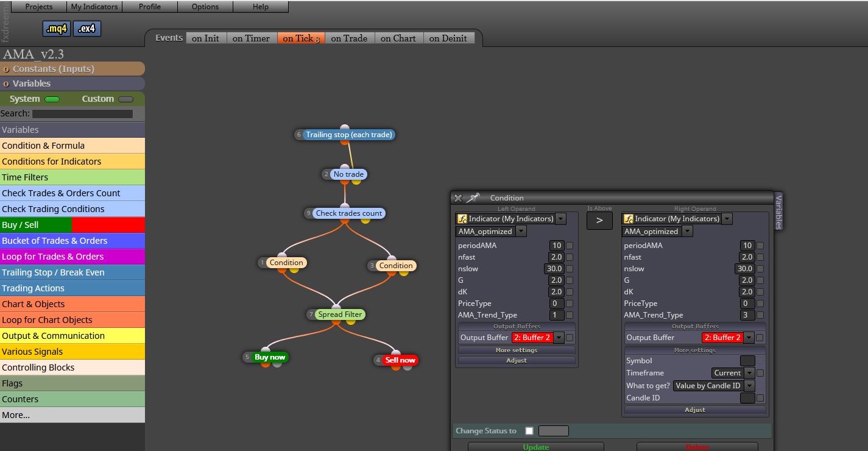Select the Sell now block
Viewport: 868px width, 451px height.
tap(400, 360)
